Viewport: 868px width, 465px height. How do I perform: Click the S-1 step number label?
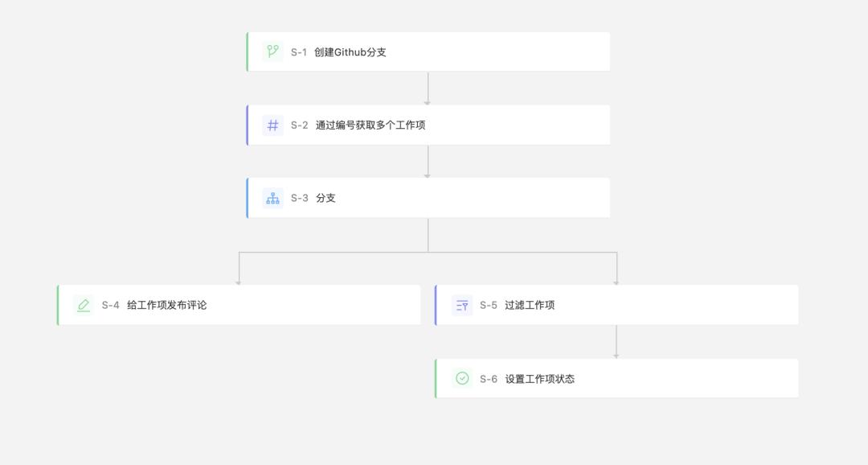299,52
